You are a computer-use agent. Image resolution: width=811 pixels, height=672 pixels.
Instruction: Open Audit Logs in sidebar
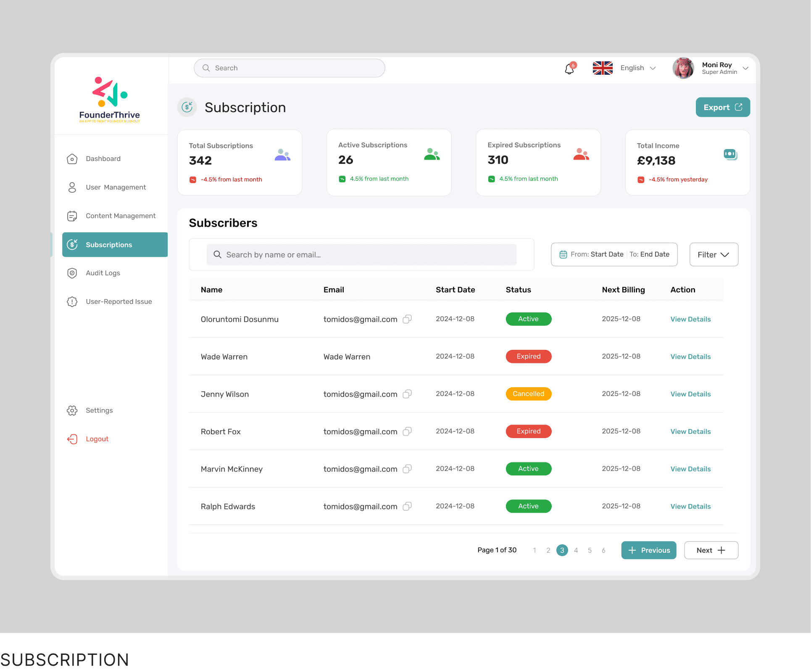(103, 273)
